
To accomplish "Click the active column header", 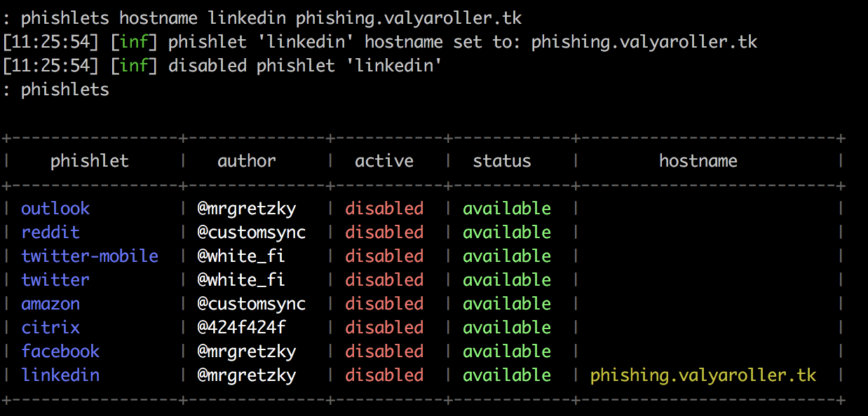I will tap(384, 161).
